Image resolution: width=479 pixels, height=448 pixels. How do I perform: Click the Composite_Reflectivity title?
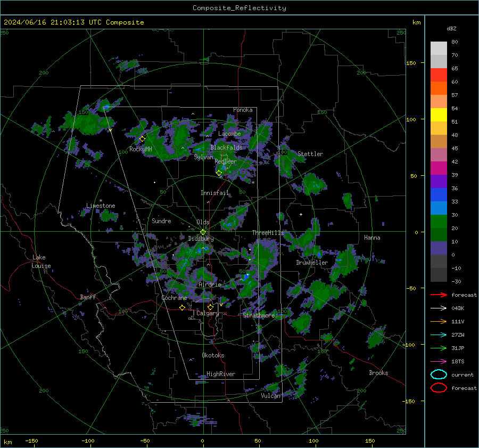coord(239,8)
